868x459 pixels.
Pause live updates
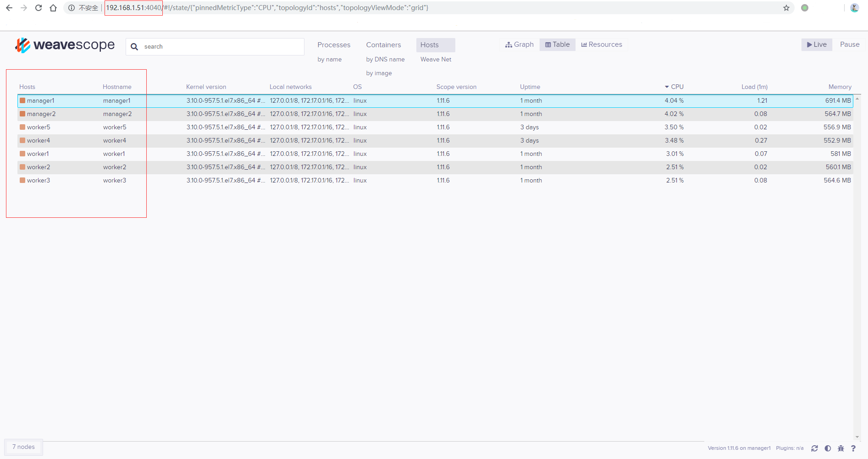[x=850, y=44]
